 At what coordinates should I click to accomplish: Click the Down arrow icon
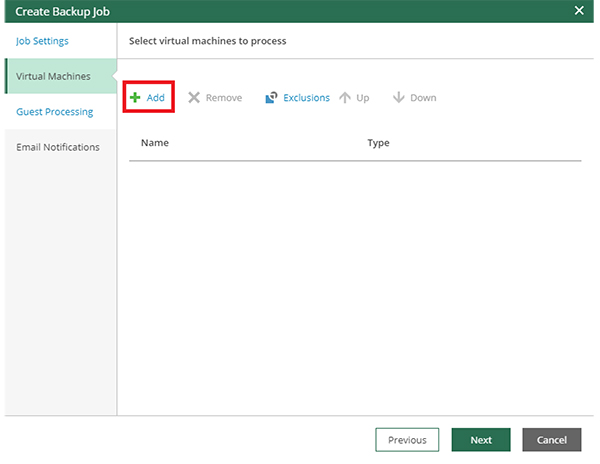point(398,98)
